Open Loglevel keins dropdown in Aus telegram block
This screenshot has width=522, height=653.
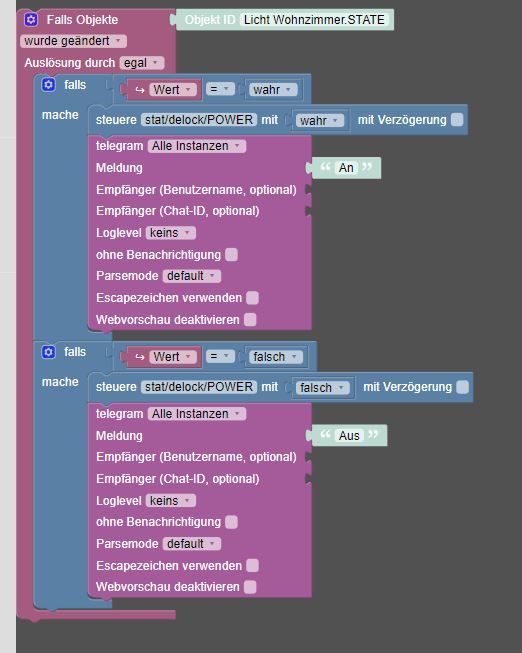coord(170,501)
